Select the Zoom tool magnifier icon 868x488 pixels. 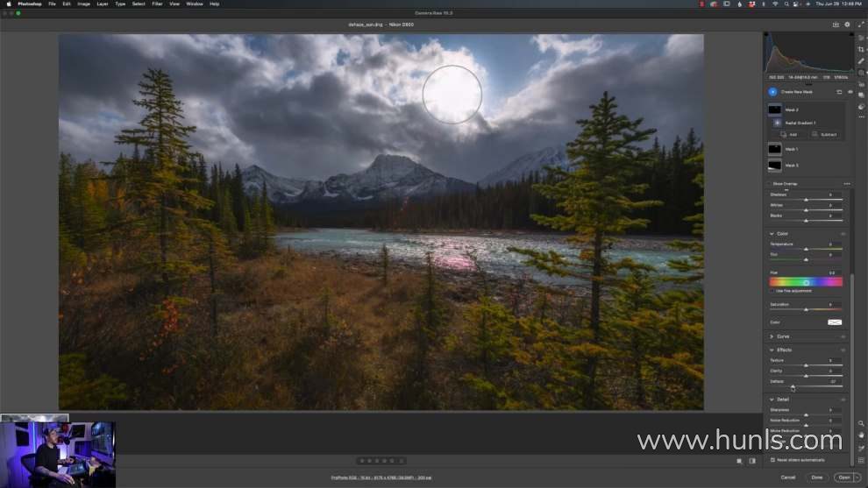(861, 423)
